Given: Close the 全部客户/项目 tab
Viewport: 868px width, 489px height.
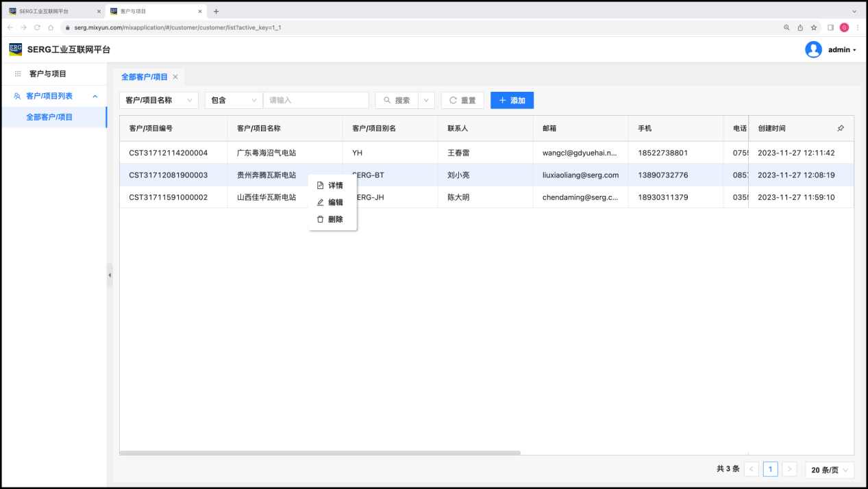Looking at the screenshot, I should 175,77.
